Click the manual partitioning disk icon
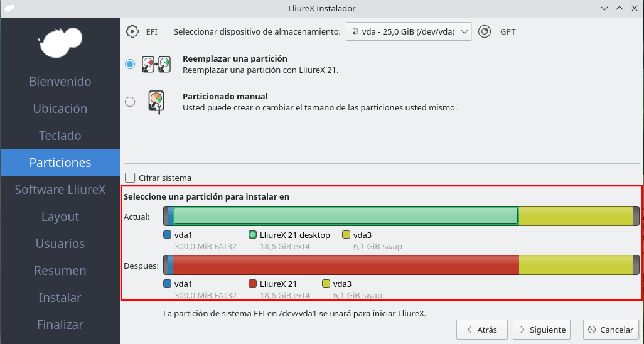 (x=156, y=102)
